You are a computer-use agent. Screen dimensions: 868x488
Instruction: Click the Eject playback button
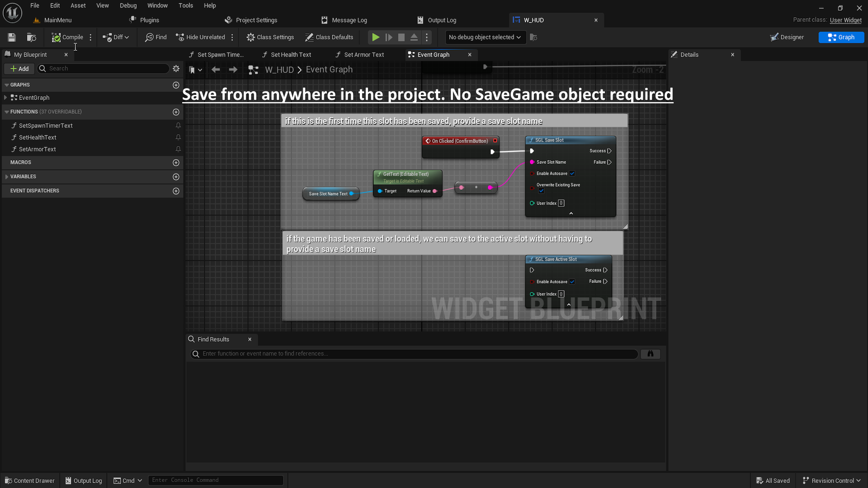click(414, 38)
